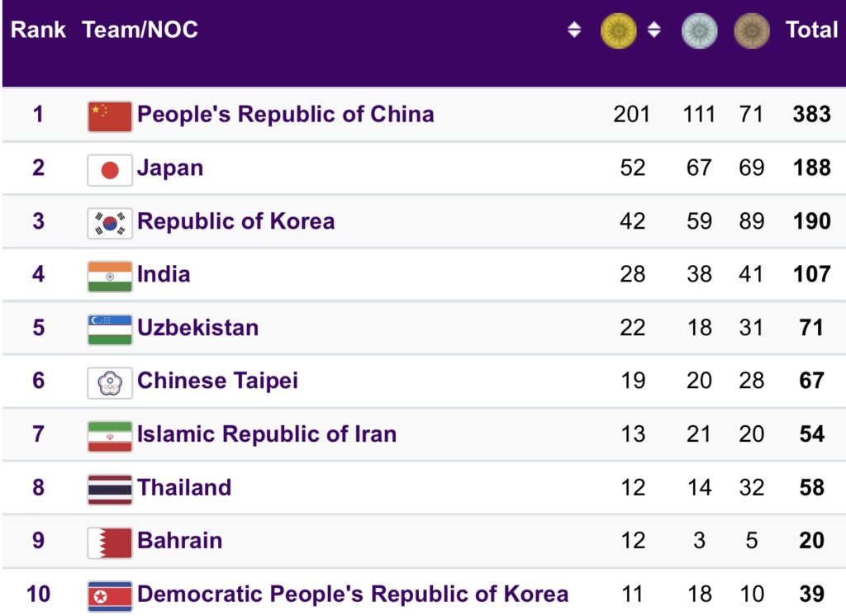
Task: Click the Total column header
Action: coord(811,31)
